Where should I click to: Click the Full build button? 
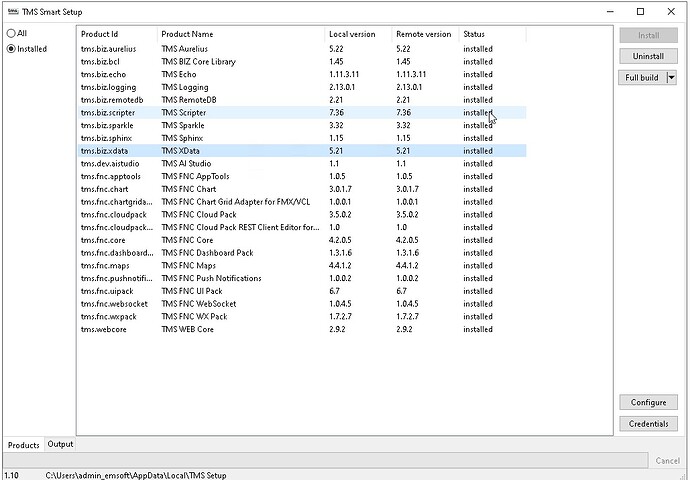click(641, 77)
